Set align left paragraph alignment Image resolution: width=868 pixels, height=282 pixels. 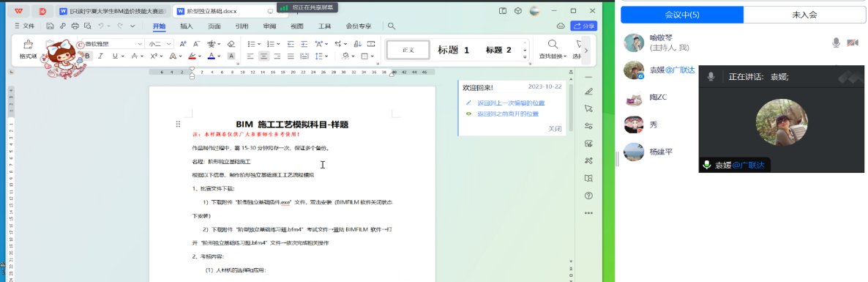coord(251,56)
